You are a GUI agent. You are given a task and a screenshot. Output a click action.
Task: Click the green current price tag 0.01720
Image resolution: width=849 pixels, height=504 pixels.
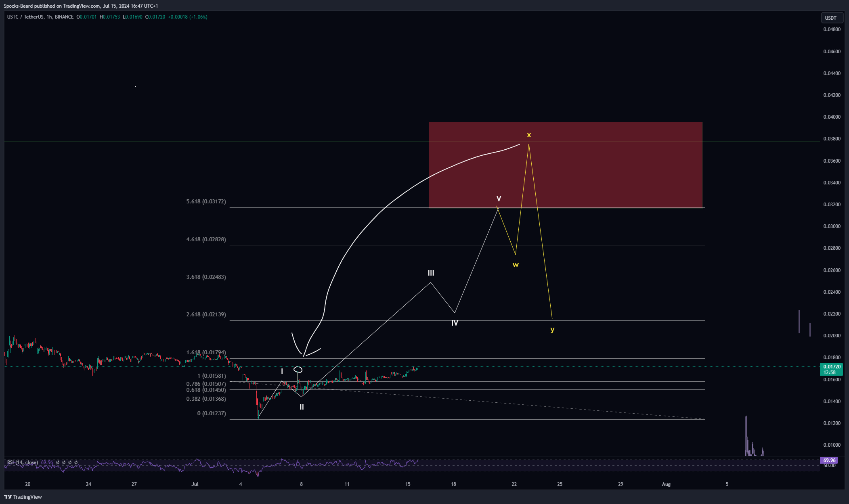831,369
